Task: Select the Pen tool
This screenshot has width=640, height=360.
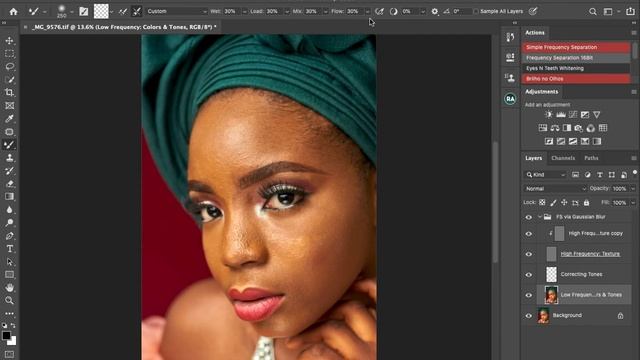Action: tap(9, 236)
